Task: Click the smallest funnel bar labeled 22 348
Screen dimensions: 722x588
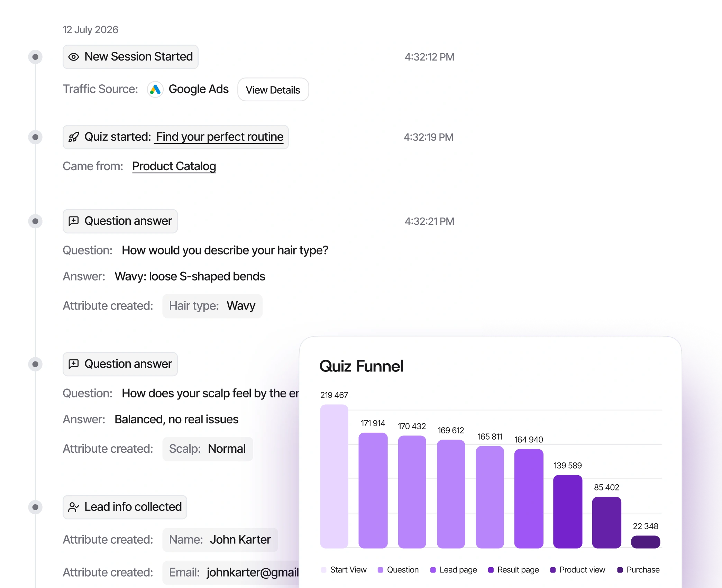Action: 646,542
